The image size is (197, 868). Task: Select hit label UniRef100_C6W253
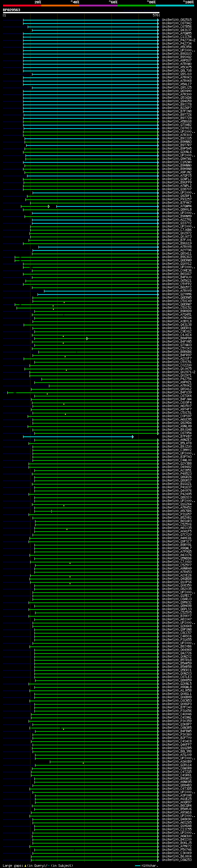177,860
